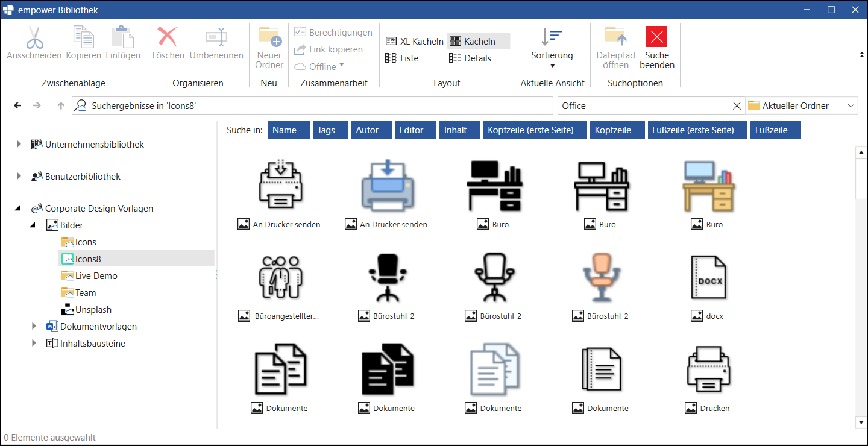Viewport: 868px width, 446px height.
Task: End the search with Suche beenden
Action: click(x=657, y=48)
